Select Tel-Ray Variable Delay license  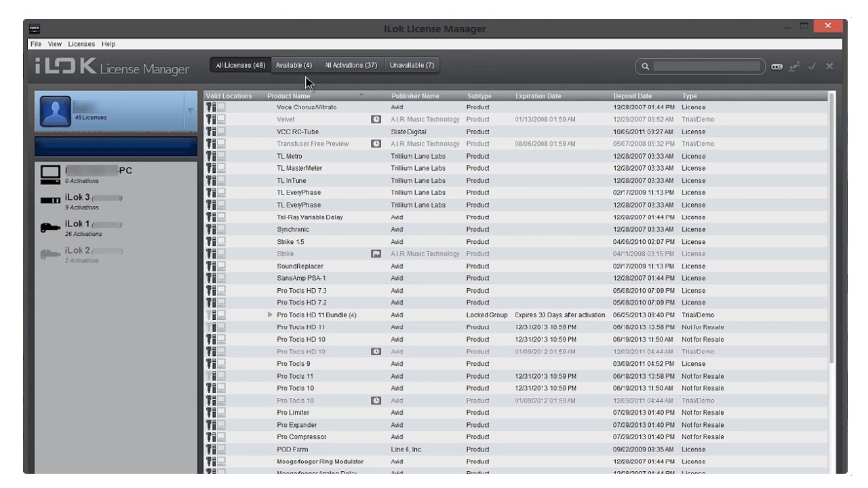515,217
